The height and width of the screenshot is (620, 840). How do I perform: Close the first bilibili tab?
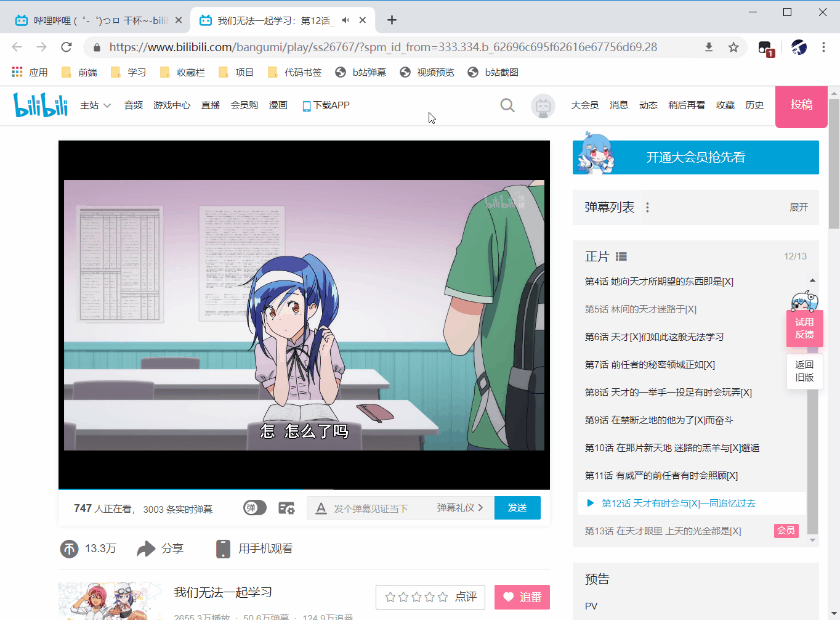[179, 20]
